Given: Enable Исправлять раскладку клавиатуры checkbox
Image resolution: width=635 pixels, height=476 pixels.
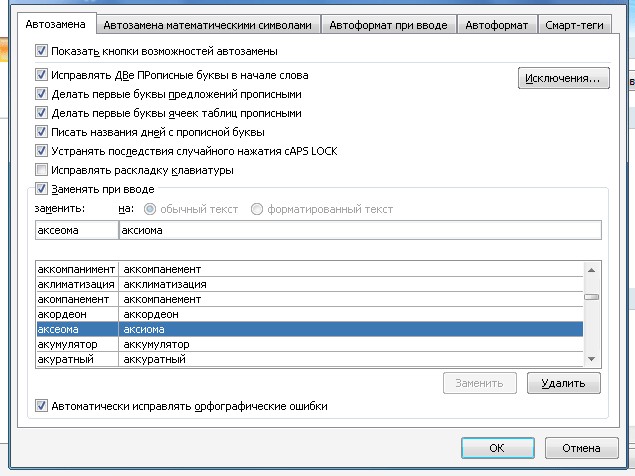Looking at the screenshot, I should click(41, 170).
